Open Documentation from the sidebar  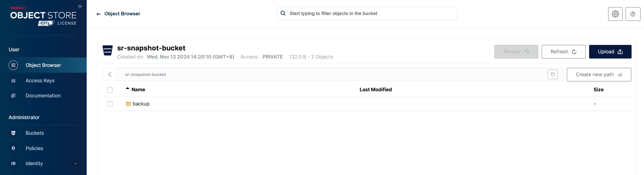[x=43, y=96]
